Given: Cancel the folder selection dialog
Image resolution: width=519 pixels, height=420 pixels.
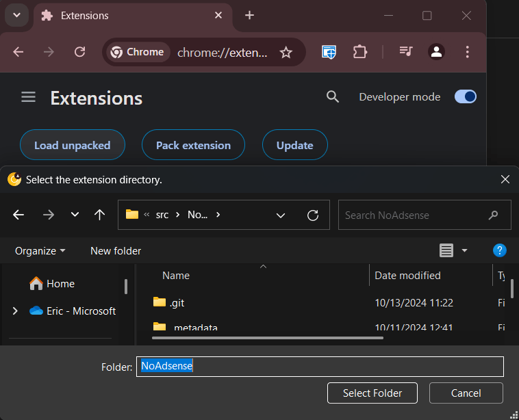Looking at the screenshot, I should coord(466,393).
